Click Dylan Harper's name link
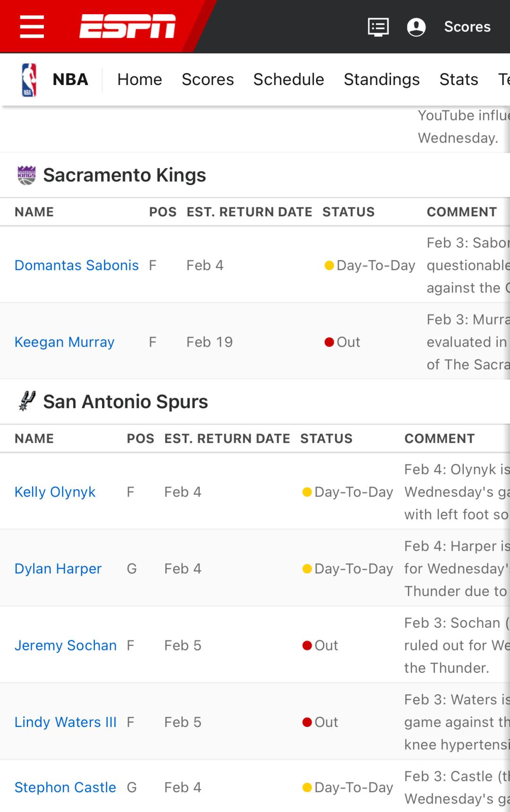Screen dimensions: 510x812 coord(58,569)
